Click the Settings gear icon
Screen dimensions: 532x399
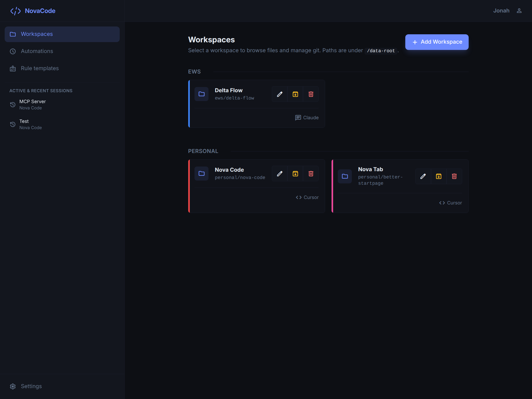[13, 386]
